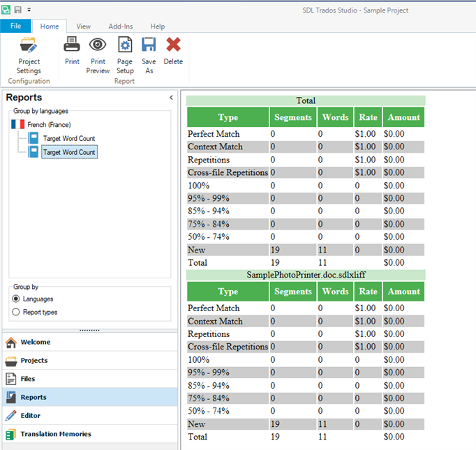The width and height of the screenshot is (476, 450).
Task: Open Page Setup
Action: click(x=125, y=56)
